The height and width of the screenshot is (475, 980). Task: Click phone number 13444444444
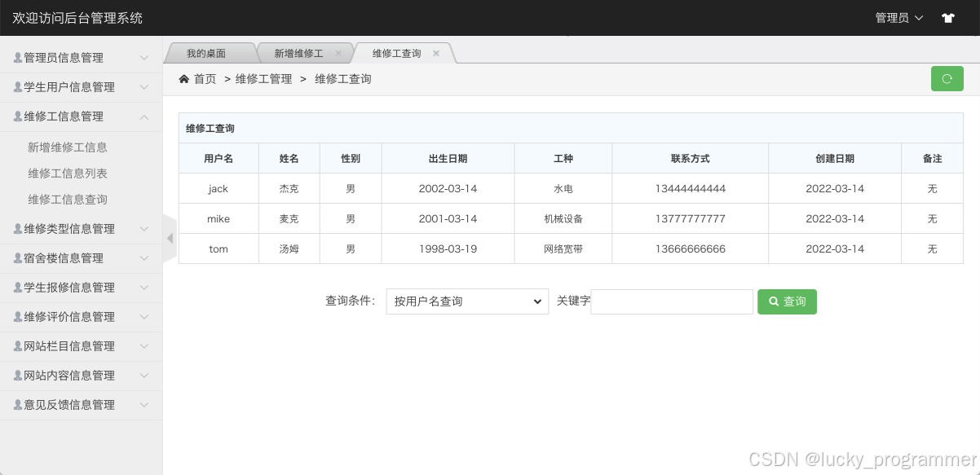[x=691, y=189]
